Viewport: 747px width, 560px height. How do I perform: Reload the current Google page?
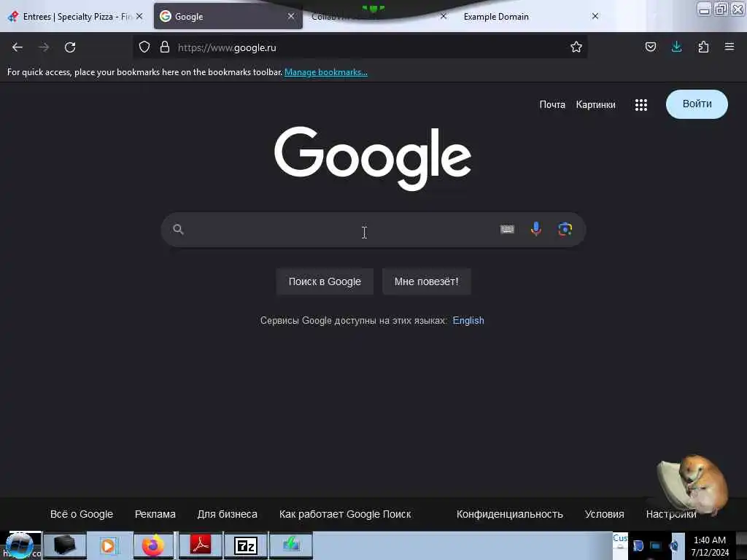coord(70,47)
